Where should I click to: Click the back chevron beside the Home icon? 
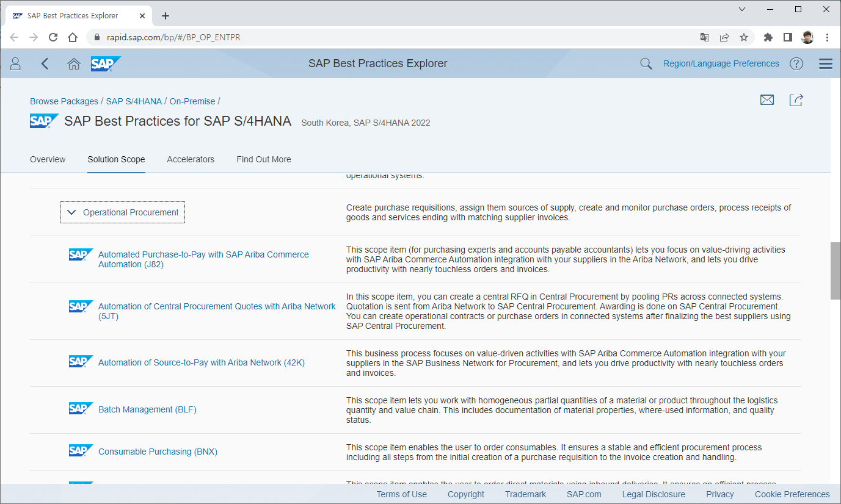coord(45,63)
